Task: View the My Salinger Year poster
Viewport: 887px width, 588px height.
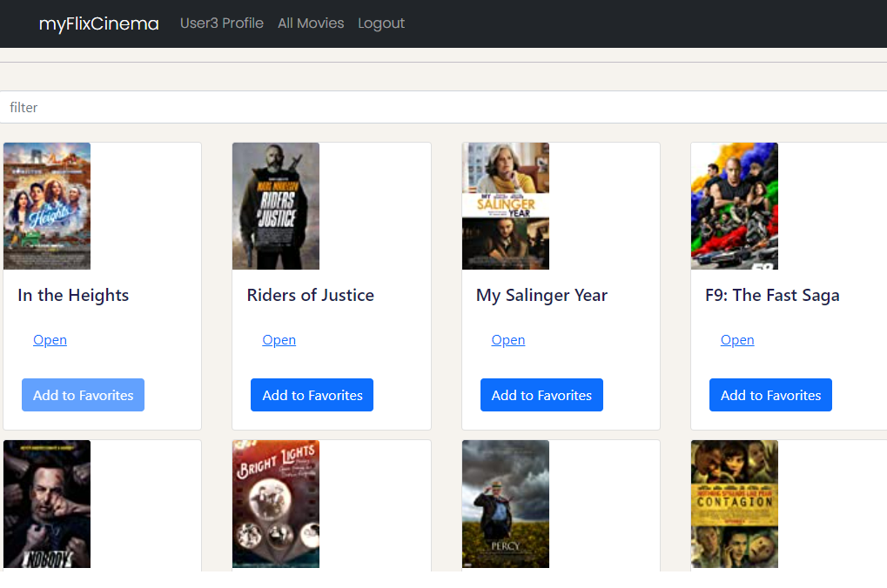Action: click(x=505, y=205)
